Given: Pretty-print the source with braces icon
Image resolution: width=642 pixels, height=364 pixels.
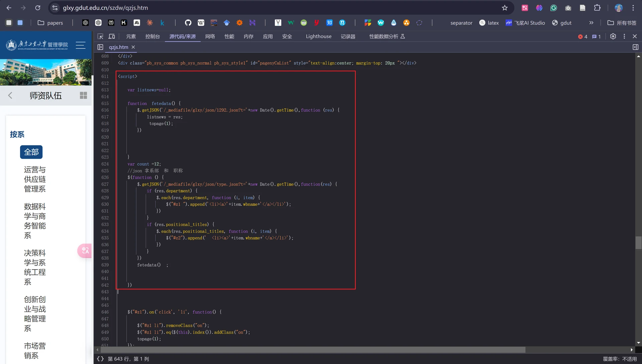Looking at the screenshot, I should click(x=100, y=359).
